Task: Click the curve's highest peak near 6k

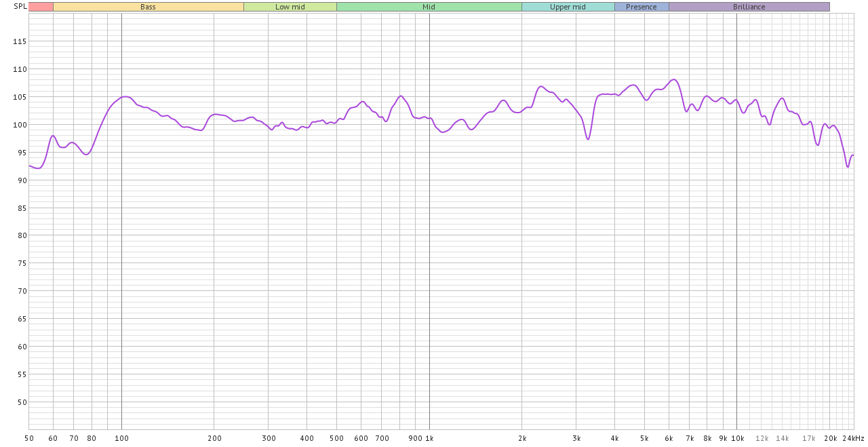Action: point(673,80)
